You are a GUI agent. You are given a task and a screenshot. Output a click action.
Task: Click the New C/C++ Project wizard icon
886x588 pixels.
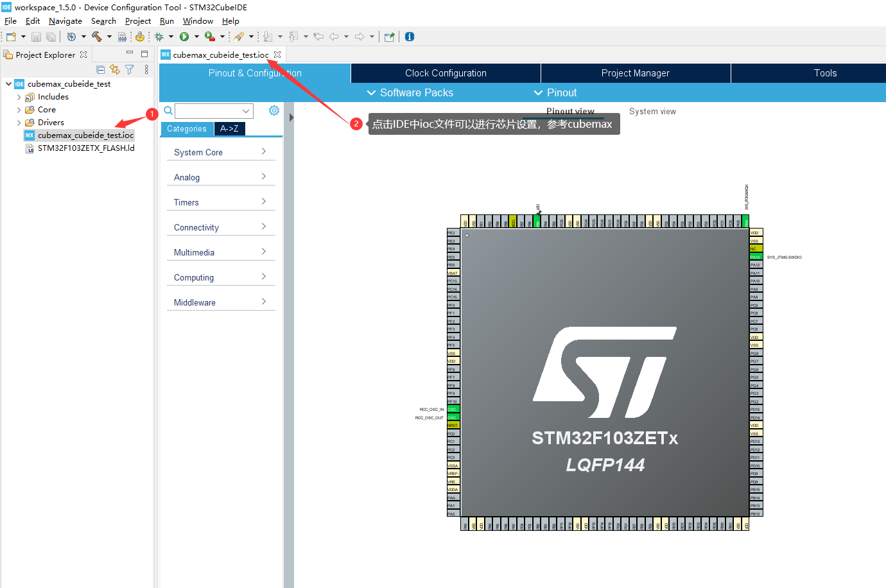tap(11, 37)
